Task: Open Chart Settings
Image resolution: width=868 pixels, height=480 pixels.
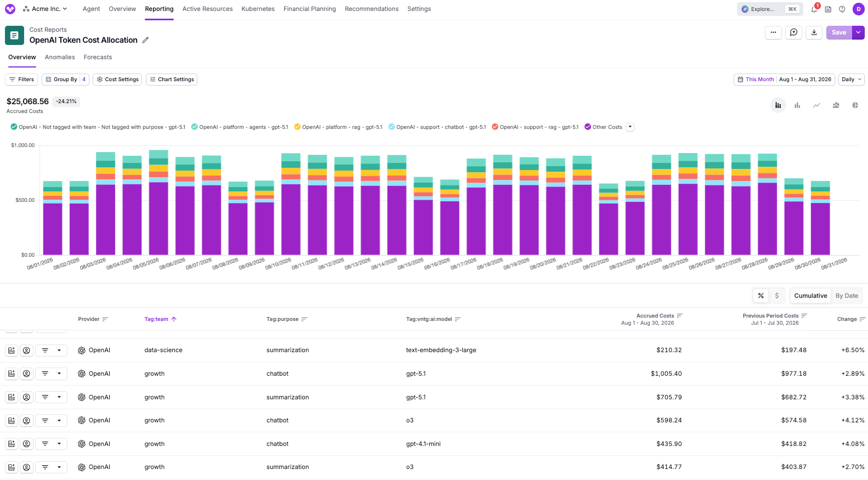Action: tap(172, 80)
